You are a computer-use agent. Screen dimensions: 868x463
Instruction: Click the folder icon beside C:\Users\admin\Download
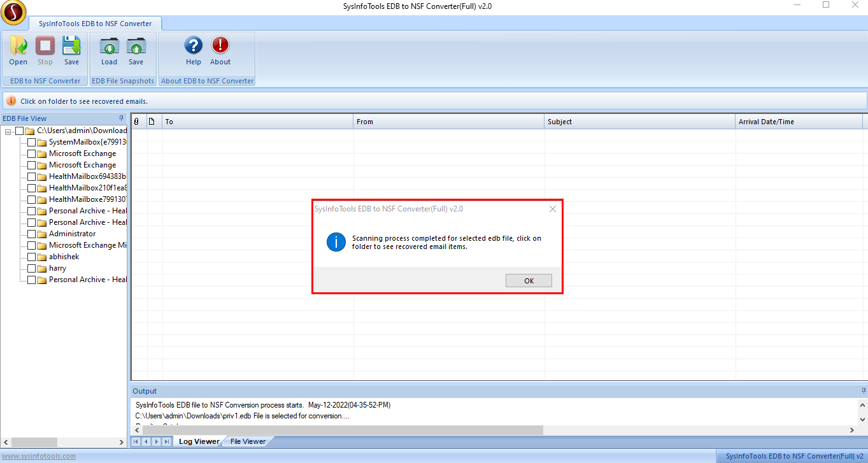tap(30, 131)
